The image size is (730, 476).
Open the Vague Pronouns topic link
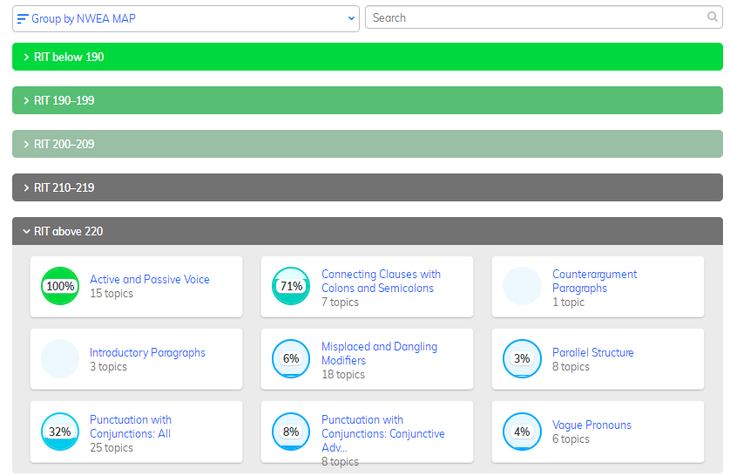click(592, 425)
